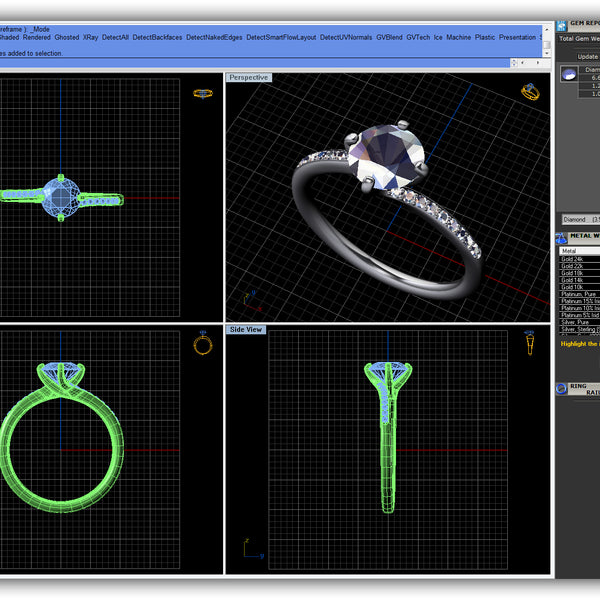Click the command line scroll down arrow
Screen dimensions: 600x600
click(544, 55)
